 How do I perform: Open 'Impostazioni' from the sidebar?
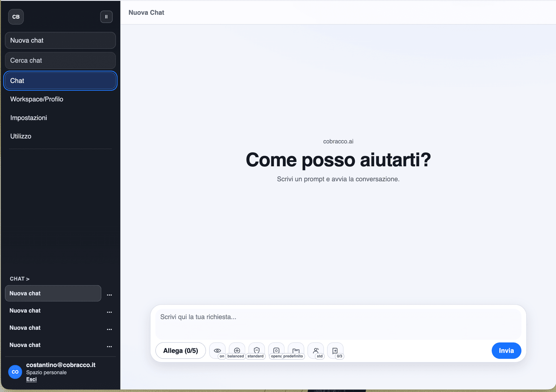[29, 118]
